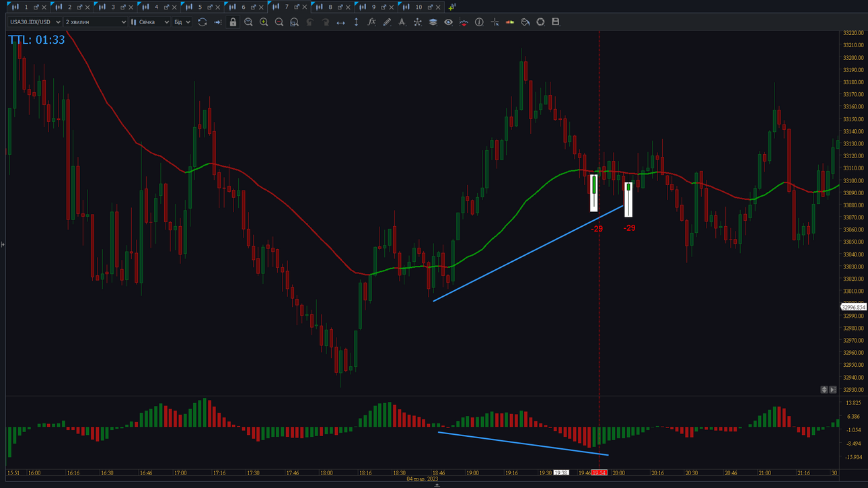Open the fx indicators menu
The width and height of the screenshot is (868, 488).
pos(371,22)
